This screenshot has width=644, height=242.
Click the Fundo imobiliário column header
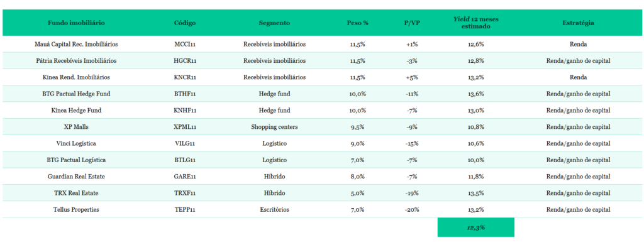76,23
